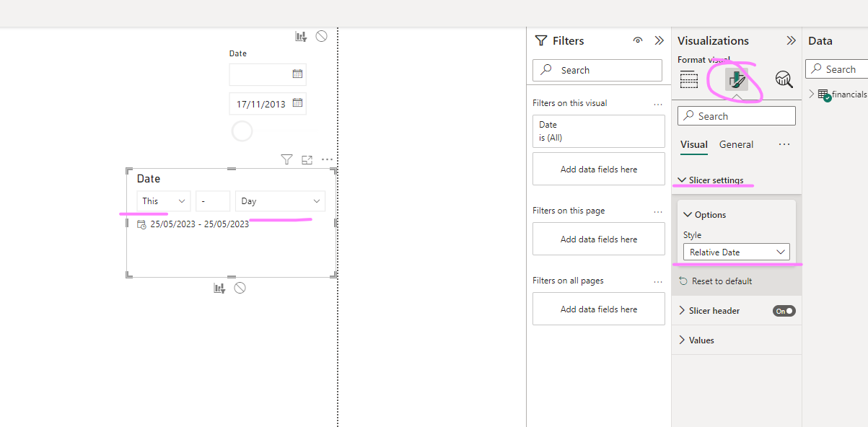
Task: Collapse the Slicer settings section
Action: point(682,180)
